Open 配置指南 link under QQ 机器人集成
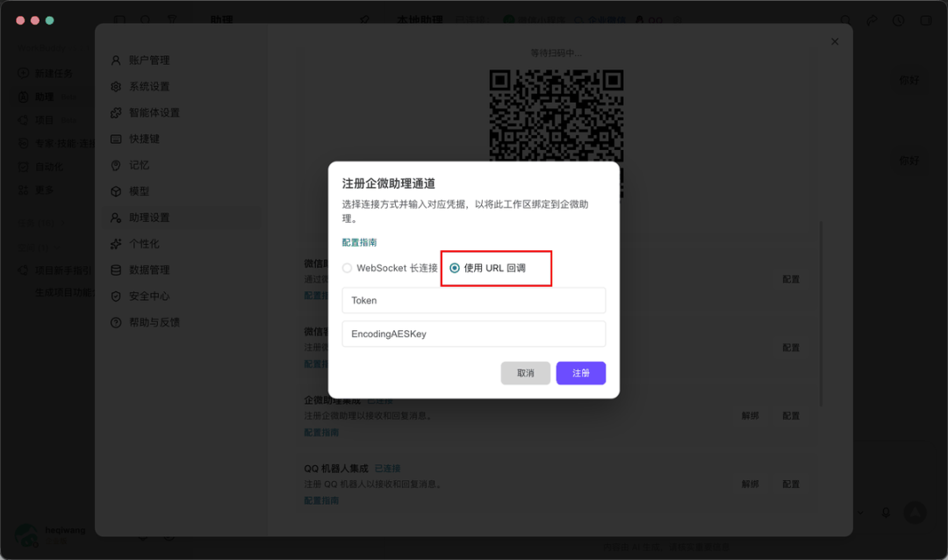 coord(321,500)
